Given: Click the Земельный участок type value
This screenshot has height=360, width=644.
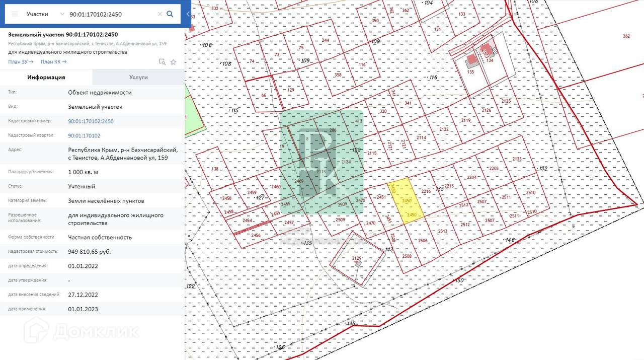Looking at the screenshot, I should coord(95,107).
